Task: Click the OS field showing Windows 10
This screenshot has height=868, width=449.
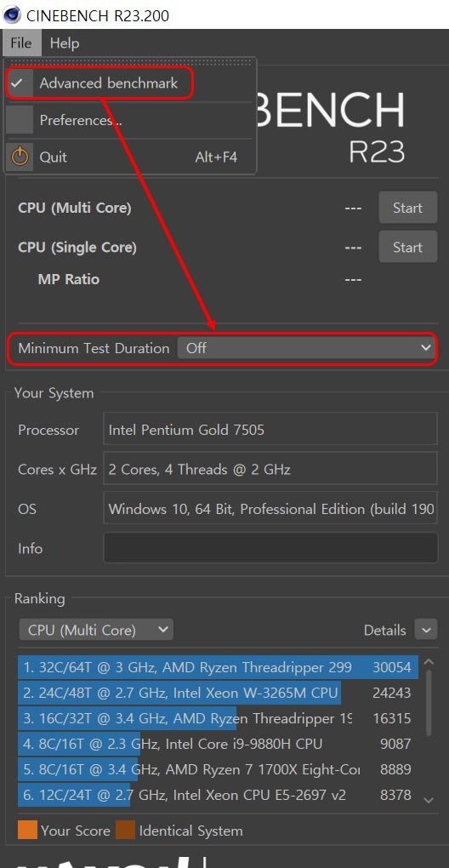Action: 270,509
